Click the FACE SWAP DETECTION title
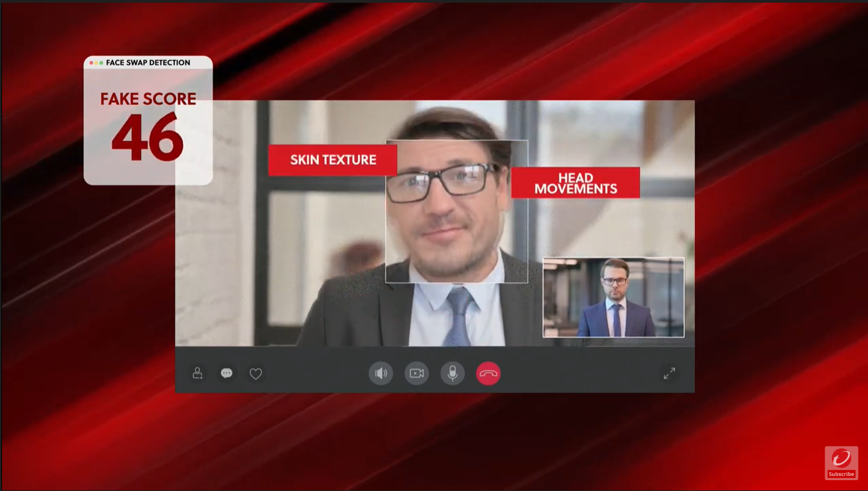The image size is (868, 491). tap(148, 62)
